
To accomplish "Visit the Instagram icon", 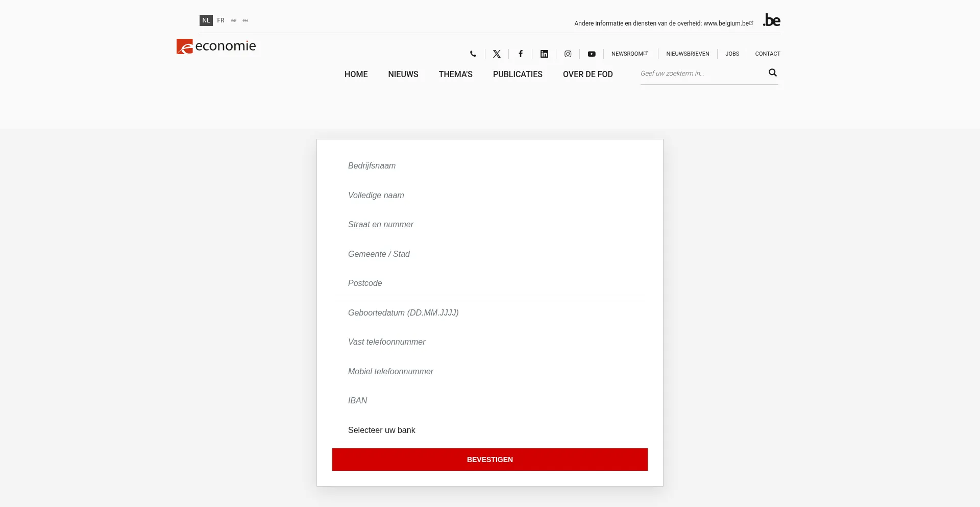I will click(x=568, y=54).
